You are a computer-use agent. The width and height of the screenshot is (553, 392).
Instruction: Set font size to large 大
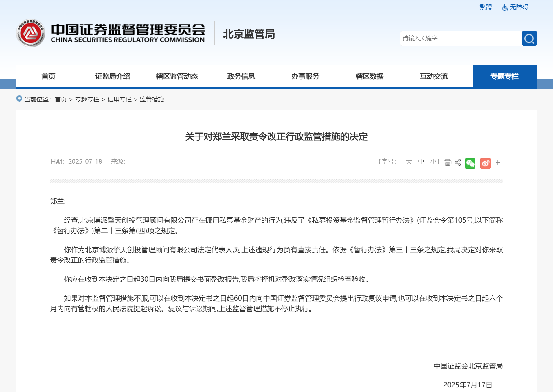[x=409, y=162]
